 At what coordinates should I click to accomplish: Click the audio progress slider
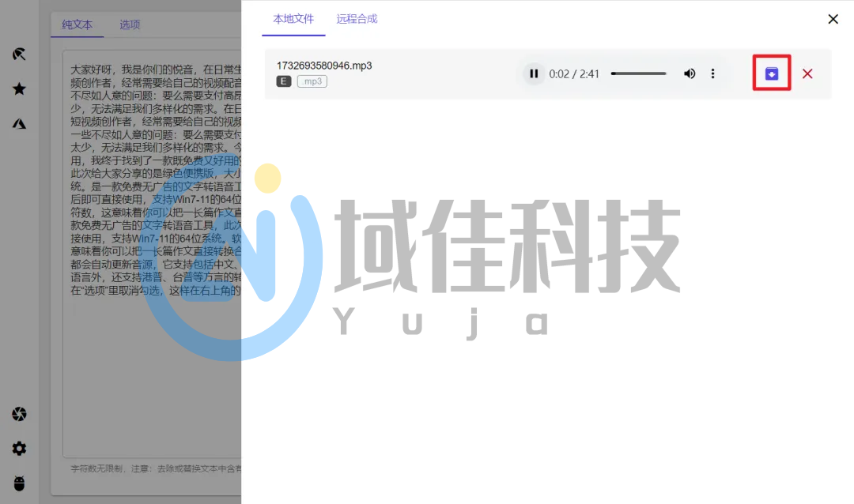[638, 73]
